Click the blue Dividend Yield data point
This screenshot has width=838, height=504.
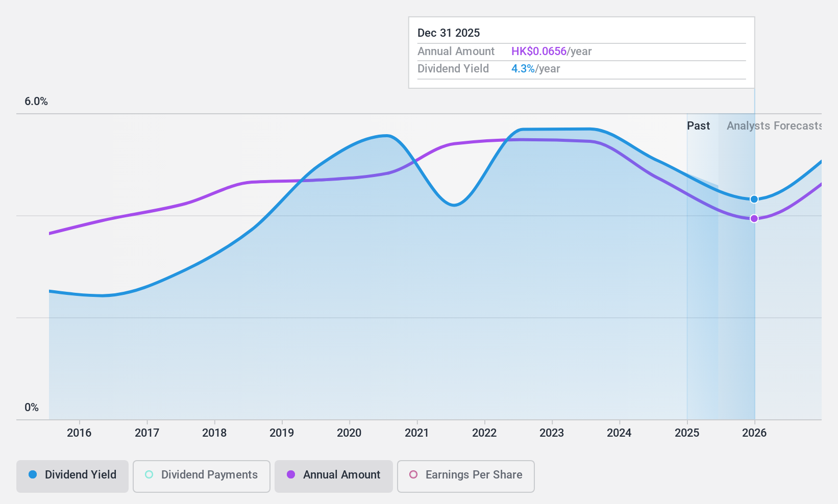pos(754,199)
